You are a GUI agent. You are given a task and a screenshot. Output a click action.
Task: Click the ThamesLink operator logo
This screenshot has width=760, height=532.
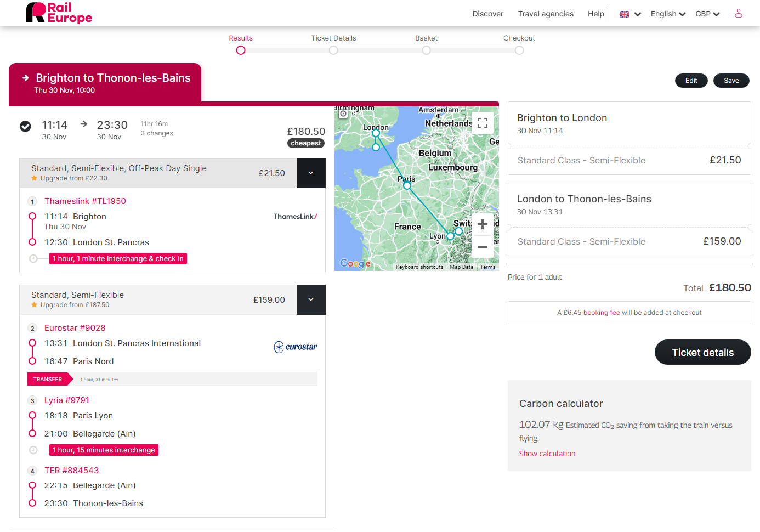296,217
